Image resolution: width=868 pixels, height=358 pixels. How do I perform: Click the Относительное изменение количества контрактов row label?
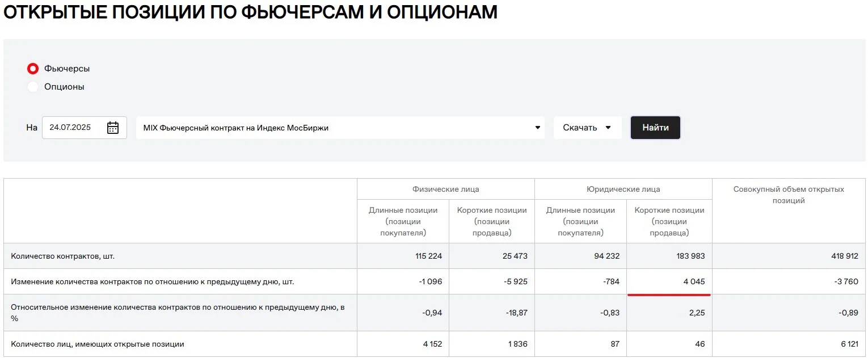[178, 313]
